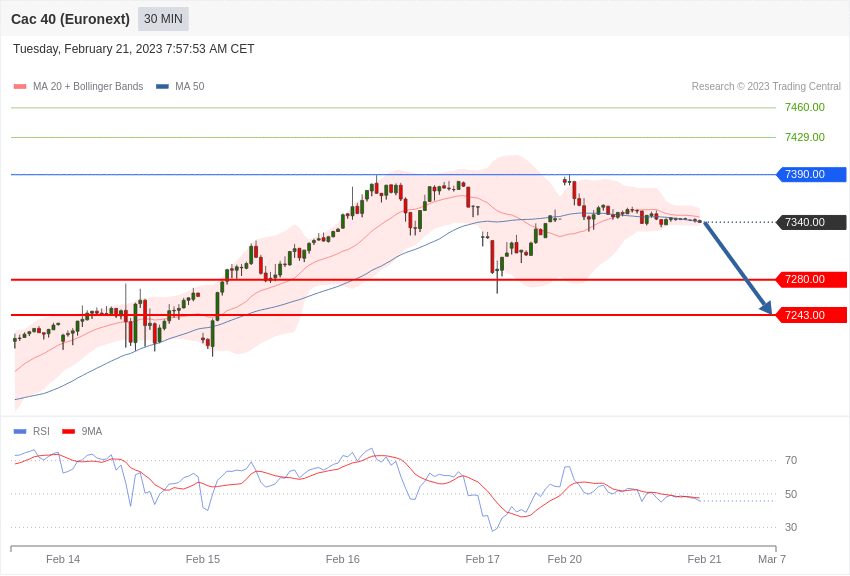This screenshot has width=850, height=576.
Task: Click the 7429.00 resistance level label
Action: coord(804,137)
